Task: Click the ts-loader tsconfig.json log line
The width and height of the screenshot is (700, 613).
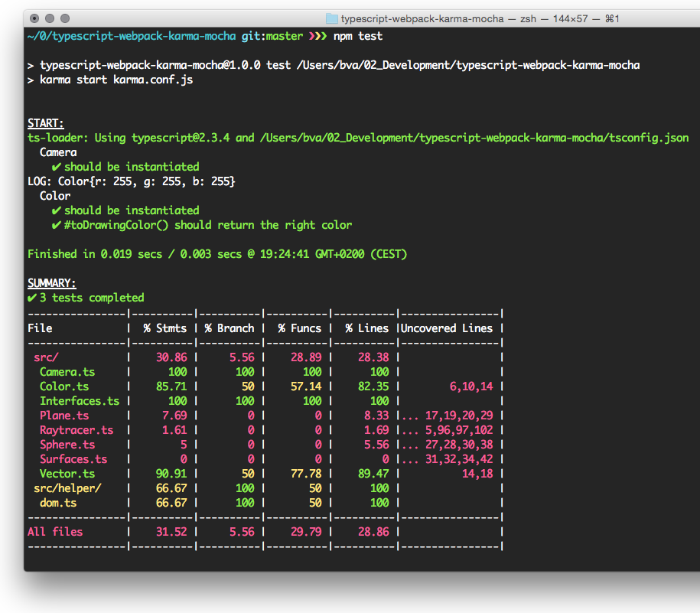Action: [358, 138]
